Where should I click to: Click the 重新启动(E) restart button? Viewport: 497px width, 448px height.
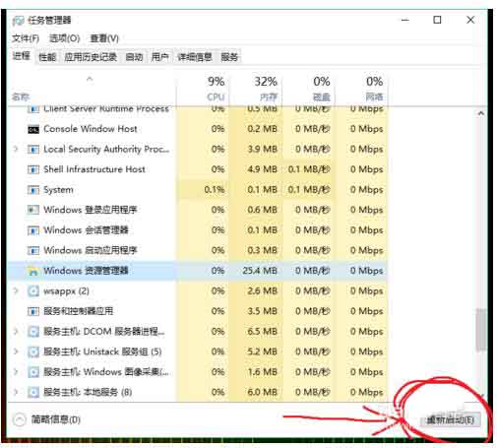(451, 420)
